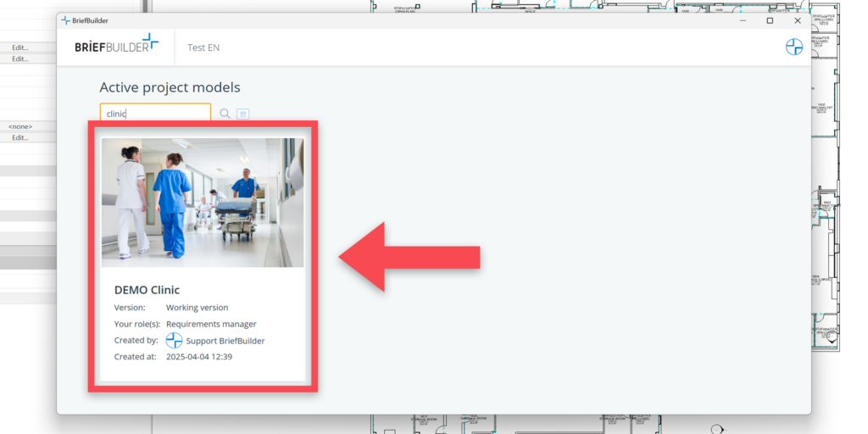This screenshot has height=434, width=868.
Task: Click the BriefBuilder header logo
Action: coord(116,46)
